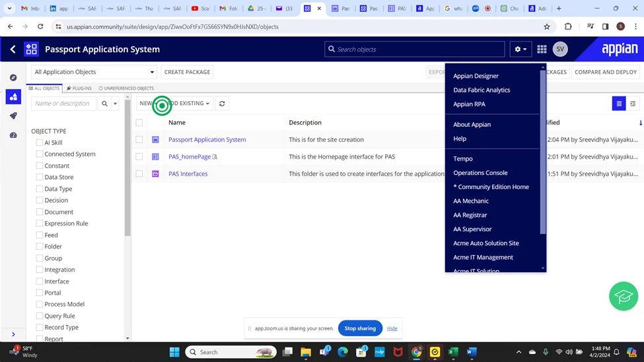Open the Explore compass icon in sidebar
644x362 pixels.
(x=13, y=78)
